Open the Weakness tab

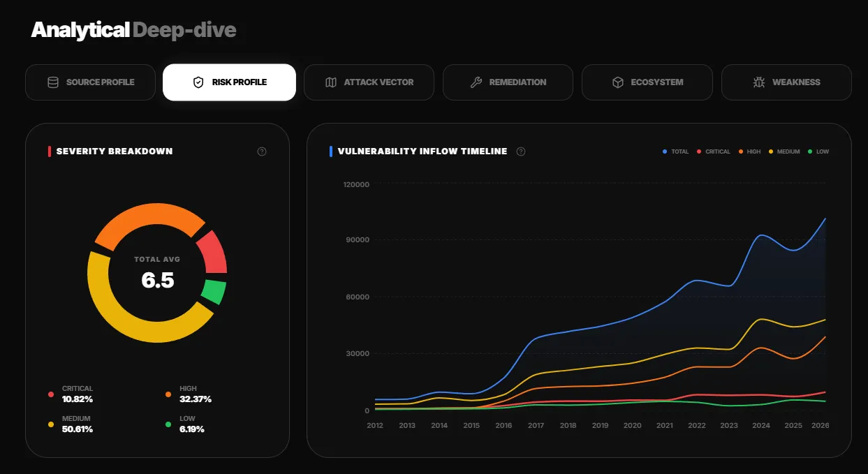point(786,82)
